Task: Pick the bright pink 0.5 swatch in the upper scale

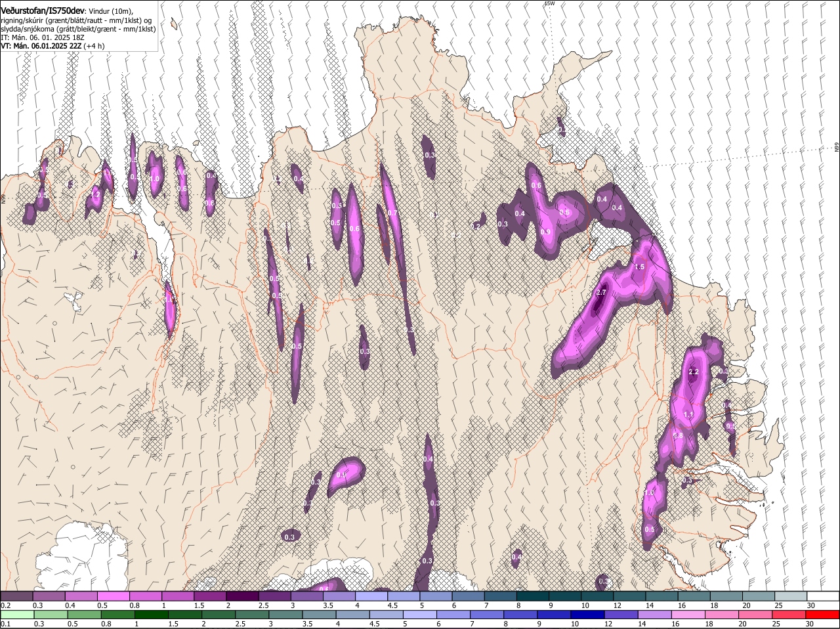Action: click(114, 596)
